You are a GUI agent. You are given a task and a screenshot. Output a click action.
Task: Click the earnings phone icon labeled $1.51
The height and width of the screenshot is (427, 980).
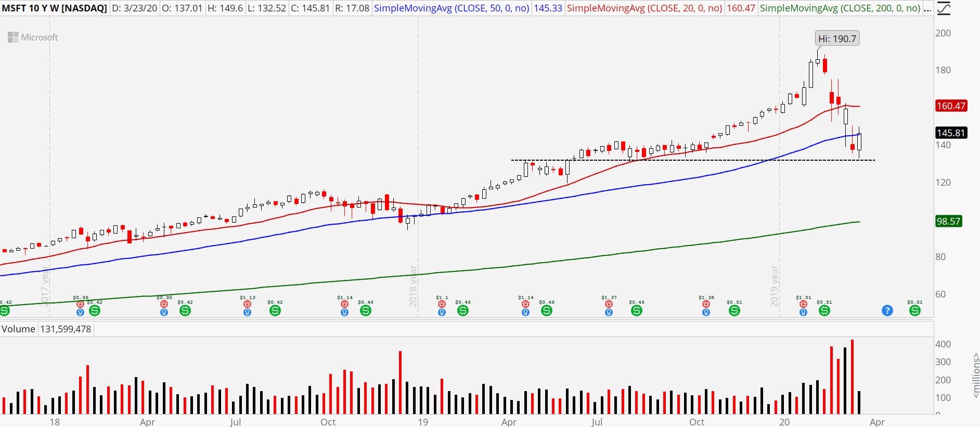pos(803,304)
